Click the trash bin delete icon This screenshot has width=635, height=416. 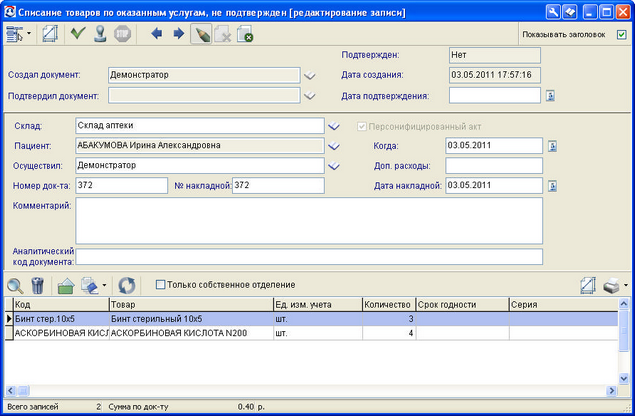click(37, 285)
